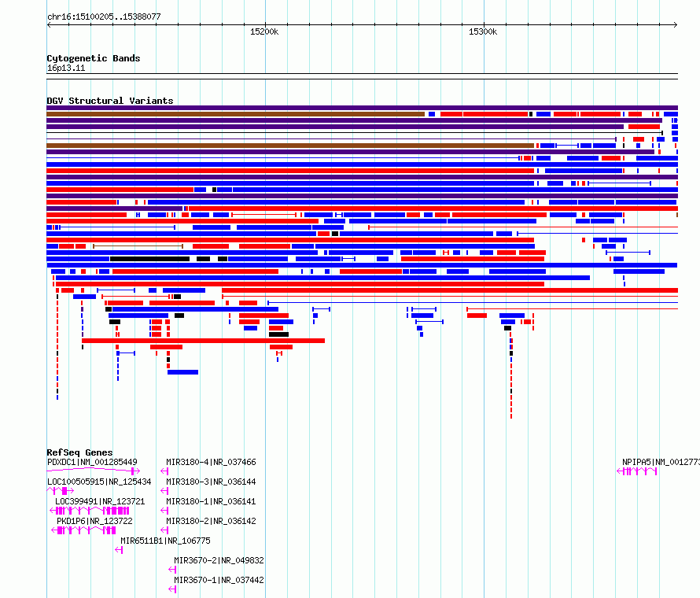Click the right arrowhead of the coordinate ruler

point(676,24)
